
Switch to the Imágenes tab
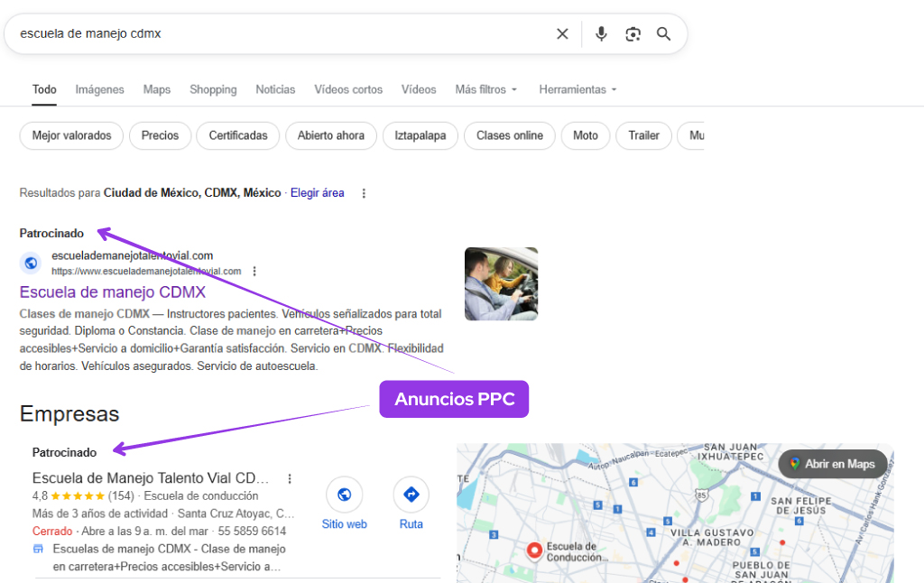click(99, 89)
